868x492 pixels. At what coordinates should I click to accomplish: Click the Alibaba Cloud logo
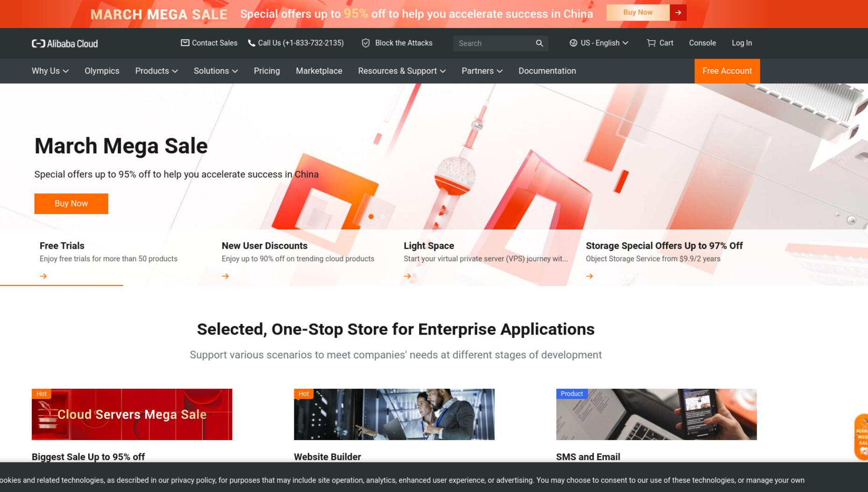65,43
